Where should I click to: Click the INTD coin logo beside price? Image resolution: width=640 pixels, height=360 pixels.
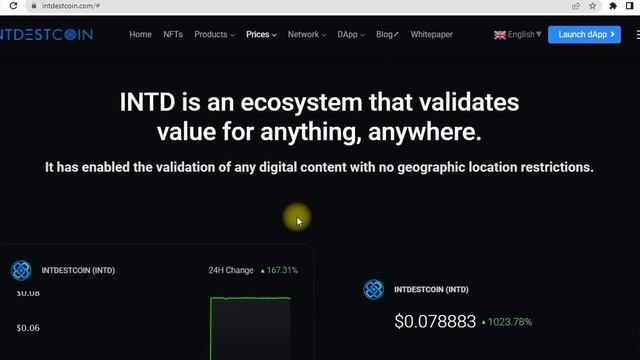pos(373,289)
